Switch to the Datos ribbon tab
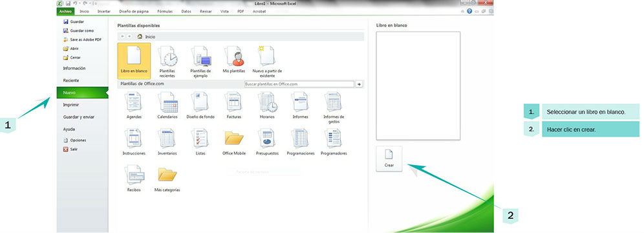Image resolution: width=644 pixels, height=233 pixels. click(x=186, y=12)
